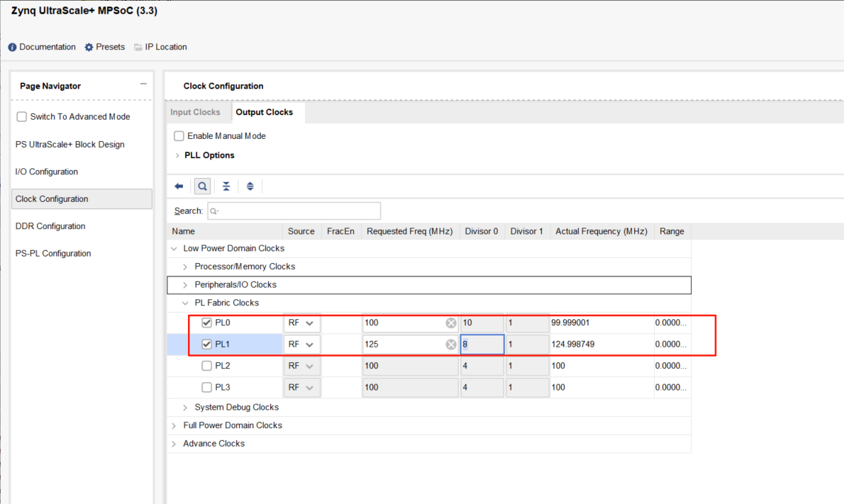Open IP Location folder icon
The height and width of the screenshot is (504, 844).
[138, 47]
